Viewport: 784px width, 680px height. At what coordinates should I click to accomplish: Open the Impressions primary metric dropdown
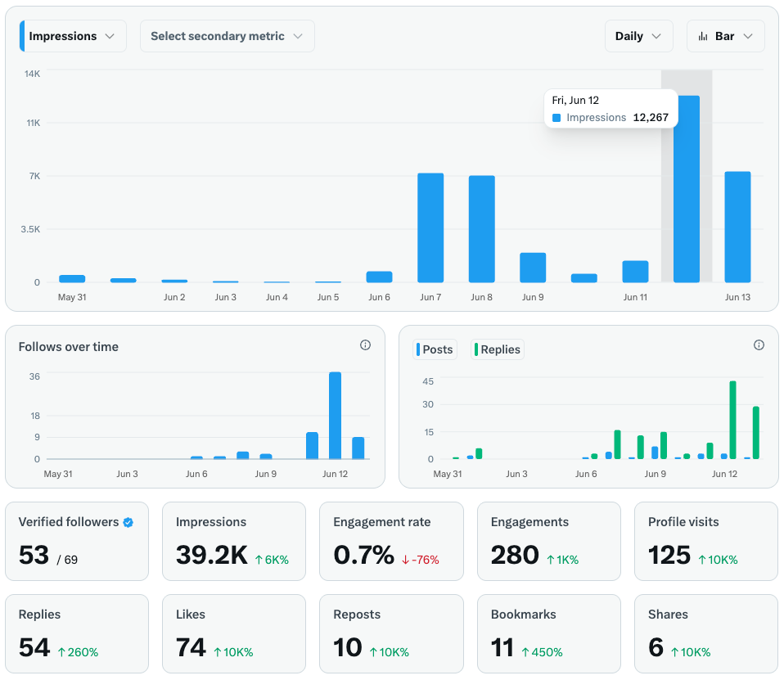73,36
